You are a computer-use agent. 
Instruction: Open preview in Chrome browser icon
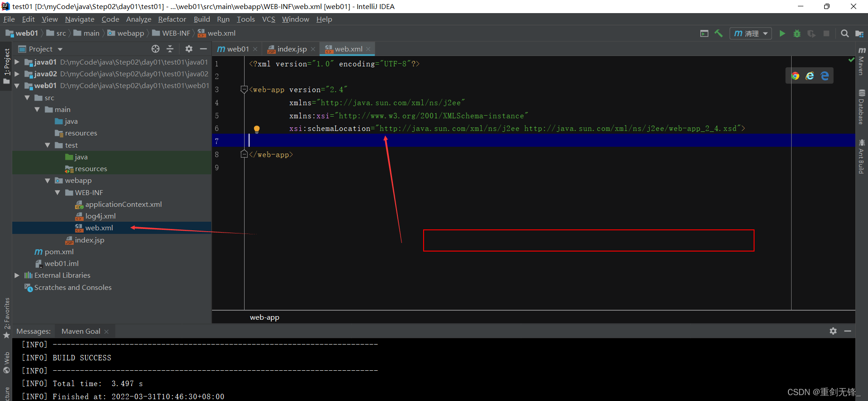pos(795,76)
